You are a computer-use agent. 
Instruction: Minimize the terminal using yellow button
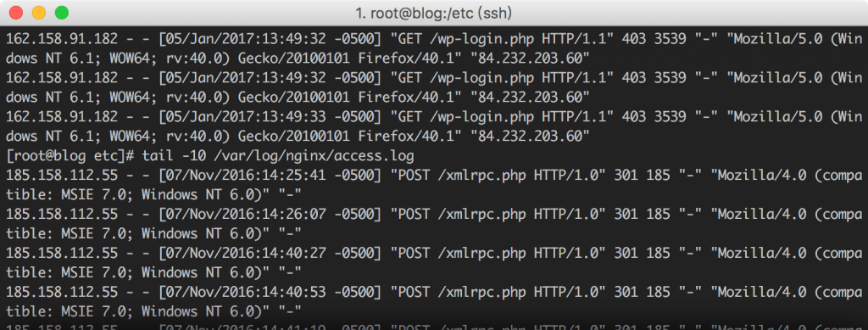pos(39,12)
